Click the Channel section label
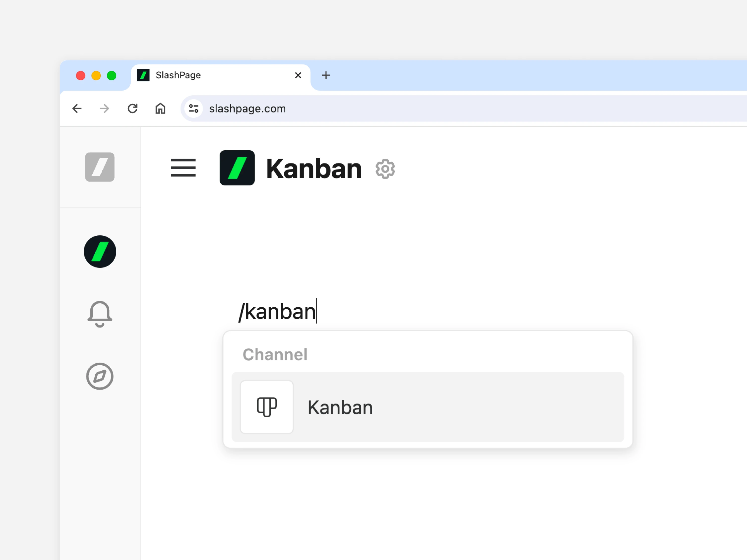Screen dimensions: 747x560 tap(275, 354)
